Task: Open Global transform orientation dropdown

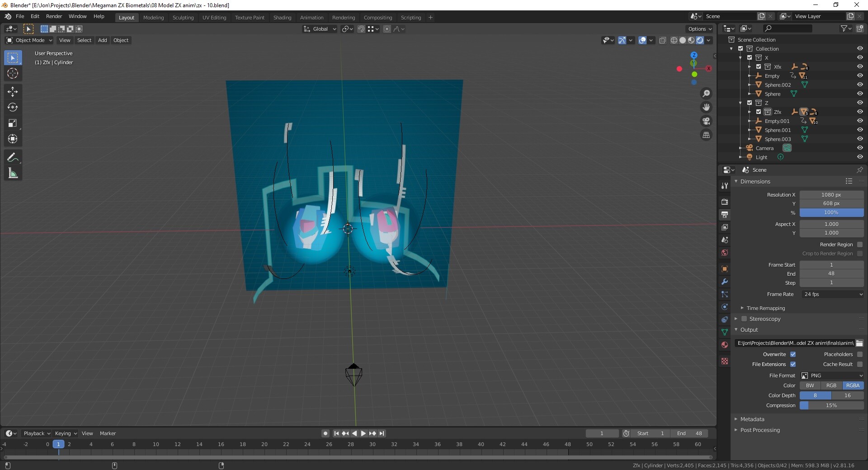Action: (320, 29)
